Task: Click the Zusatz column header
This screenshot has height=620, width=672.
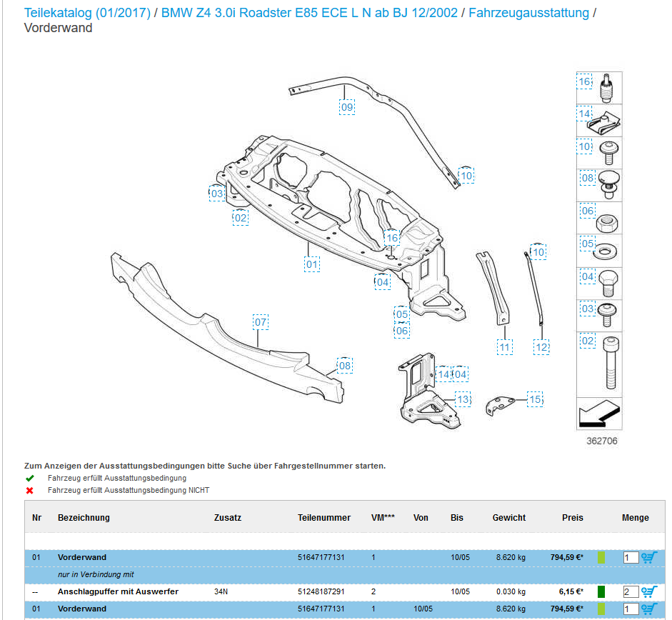Action: 228,518
